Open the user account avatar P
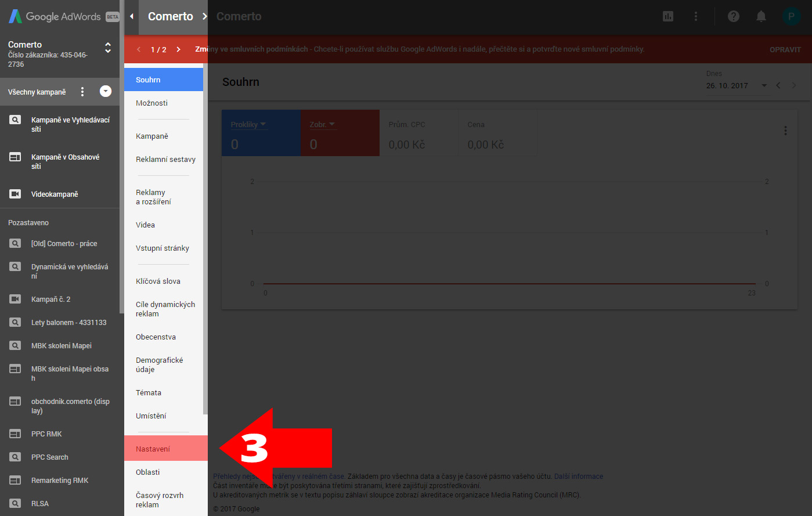812x516 pixels. tap(791, 16)
